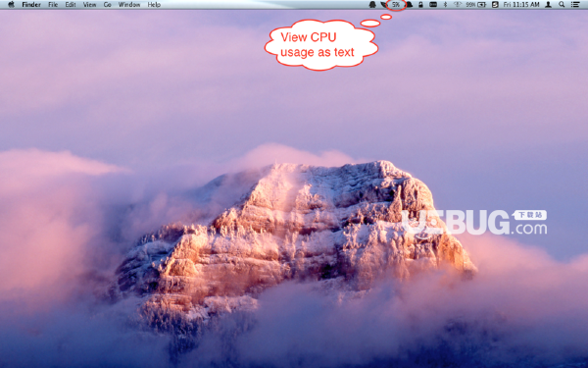Screen dimensions: 588x368
Task: Click the Bluetooth status icon
Action: 445,5
